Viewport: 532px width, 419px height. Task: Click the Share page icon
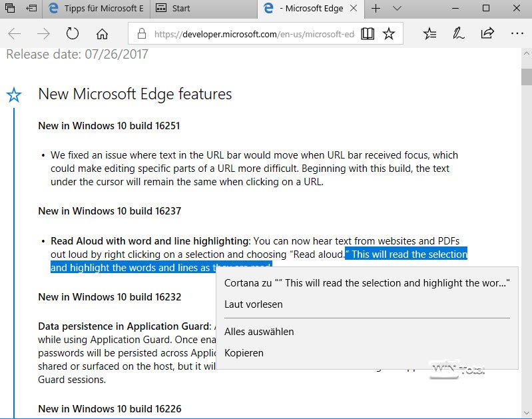point(487,33)
